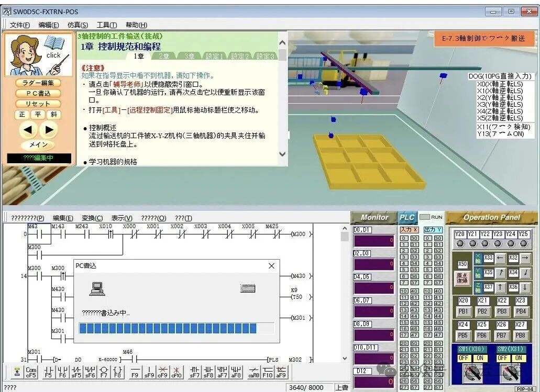Click the F10 line drawing tool
This screenshot has width=540, height=392.
[x=268, y=372]
